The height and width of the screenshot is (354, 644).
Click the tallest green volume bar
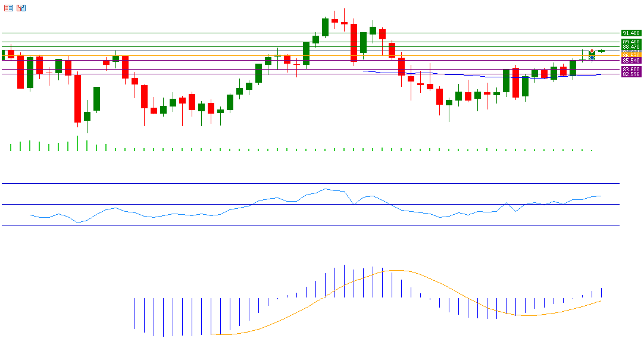click(77, 143)
